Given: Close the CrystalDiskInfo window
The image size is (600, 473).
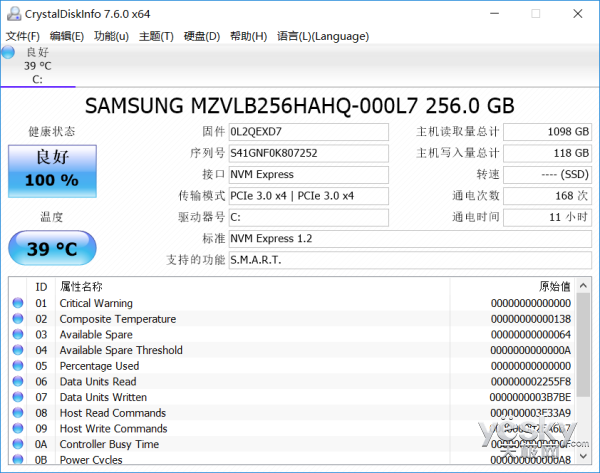Looking at the screenshot, I should (578, 14).
